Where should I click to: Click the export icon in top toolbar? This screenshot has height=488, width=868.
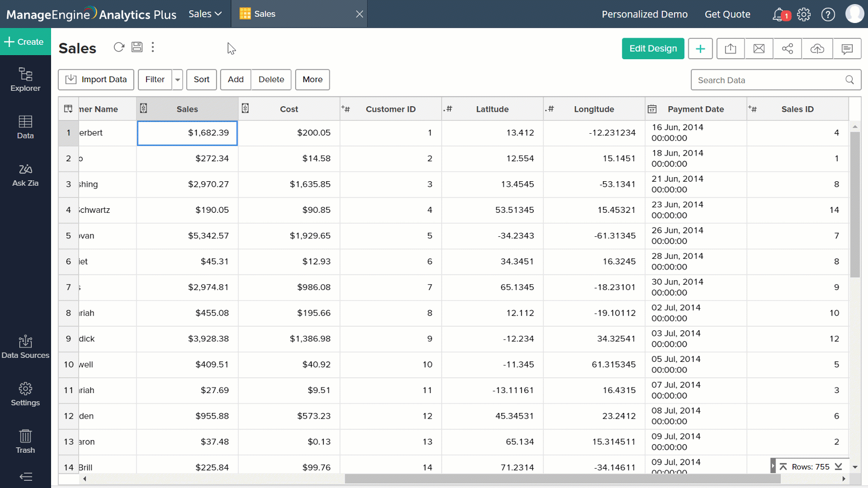[730, 49]
